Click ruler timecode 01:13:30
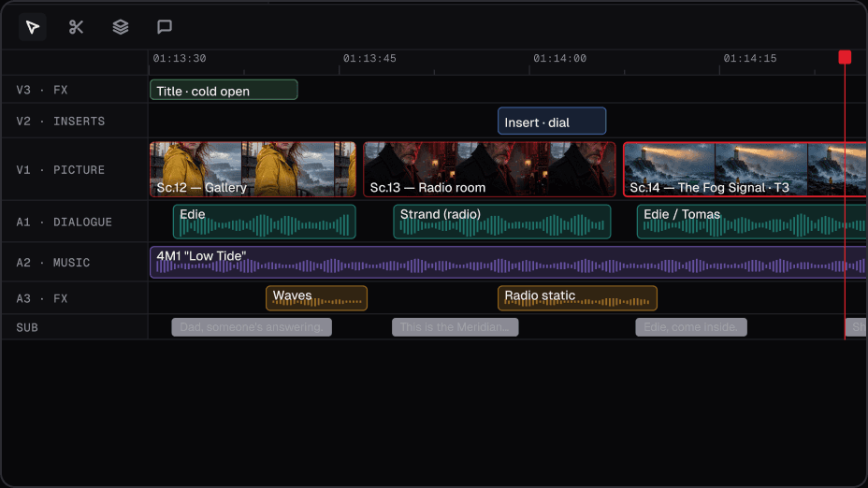This screenshot has width=868, height=488. (180, 58)
